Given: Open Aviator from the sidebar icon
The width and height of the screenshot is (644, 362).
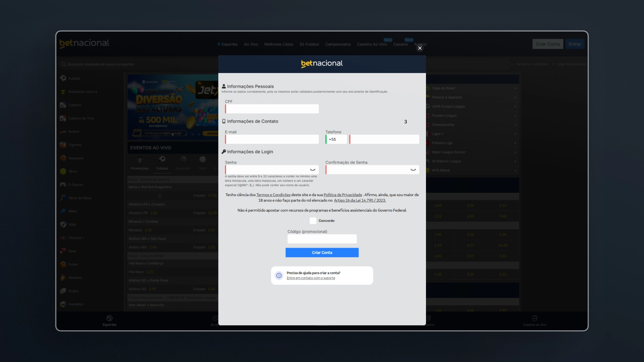Looking at the screenshot, I should tap(63, 132).
